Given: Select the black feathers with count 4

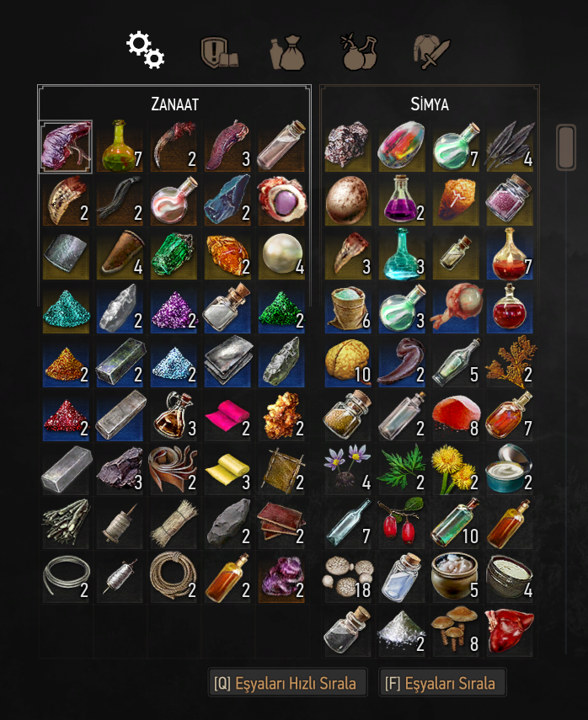Looking at the screenshot, I should coord(510,147).
